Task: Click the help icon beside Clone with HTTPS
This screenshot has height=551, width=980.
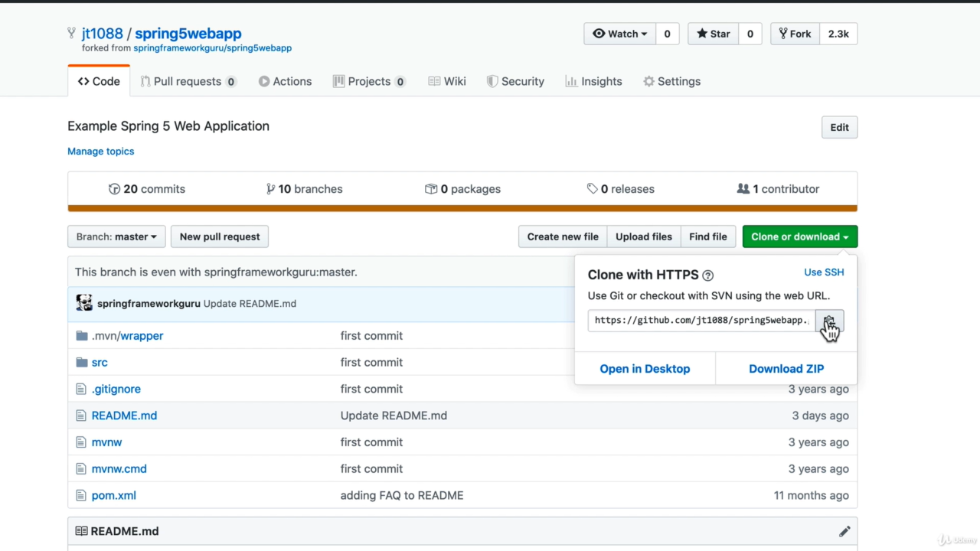Action: pos(707,275)
